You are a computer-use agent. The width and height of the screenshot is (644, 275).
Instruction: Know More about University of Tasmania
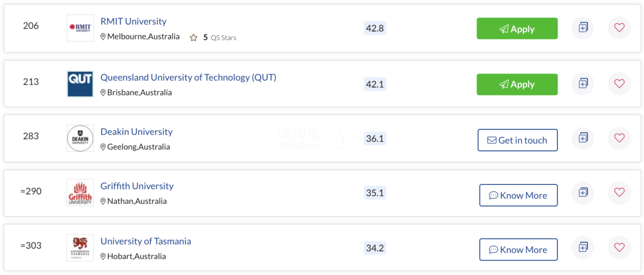click(518, 249)
